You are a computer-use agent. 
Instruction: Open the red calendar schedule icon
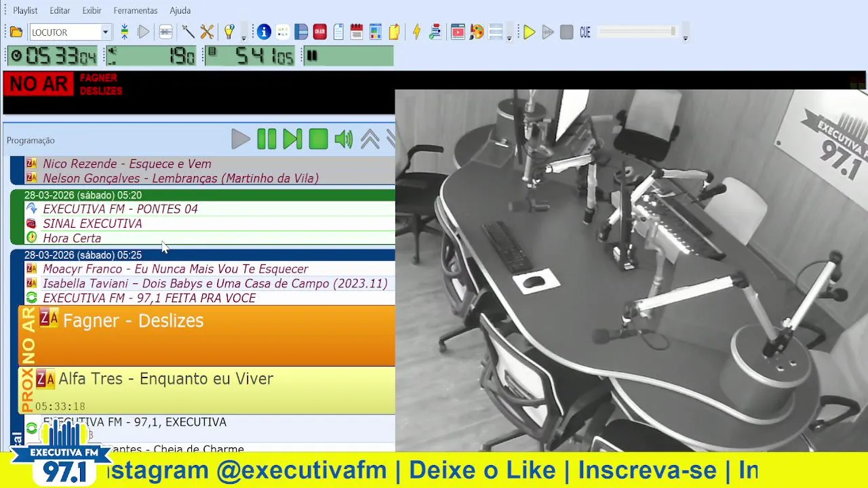click(357, 32)
